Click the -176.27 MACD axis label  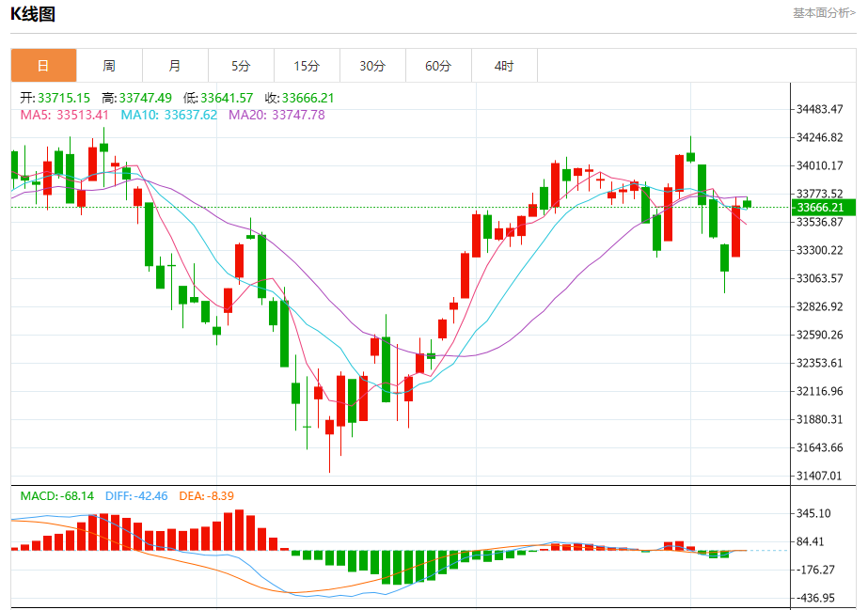tap(816, 570)
